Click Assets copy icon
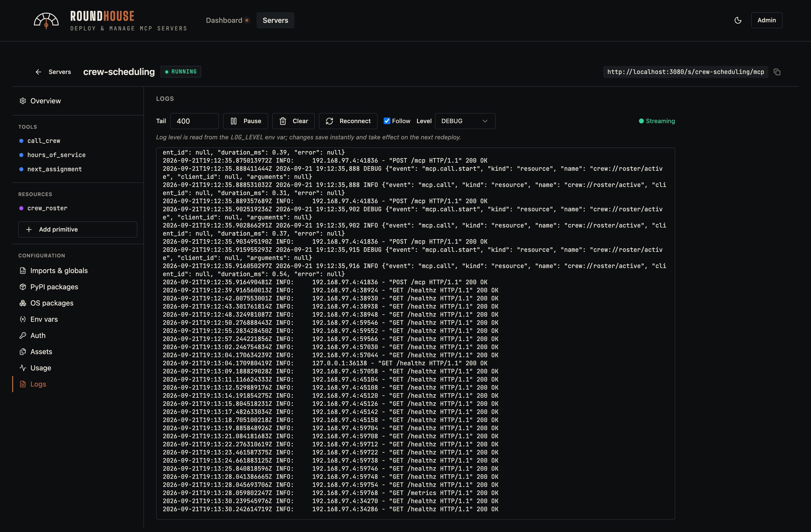This screenshot has width=811, height=532. coord(23,351)
